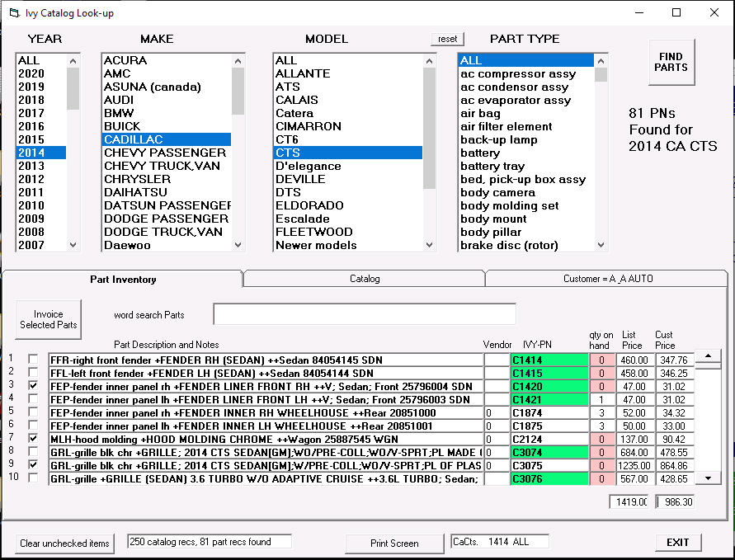The image size is (735, 560).
Task: Click MAKE list scroll-down arrow
Action: point(238,244)
